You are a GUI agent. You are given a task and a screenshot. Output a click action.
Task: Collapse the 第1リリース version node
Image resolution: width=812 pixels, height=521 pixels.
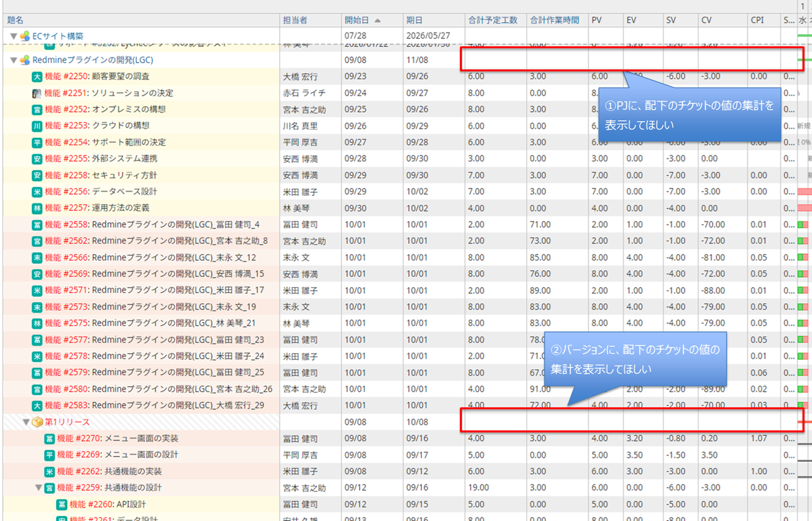[26, 422]
